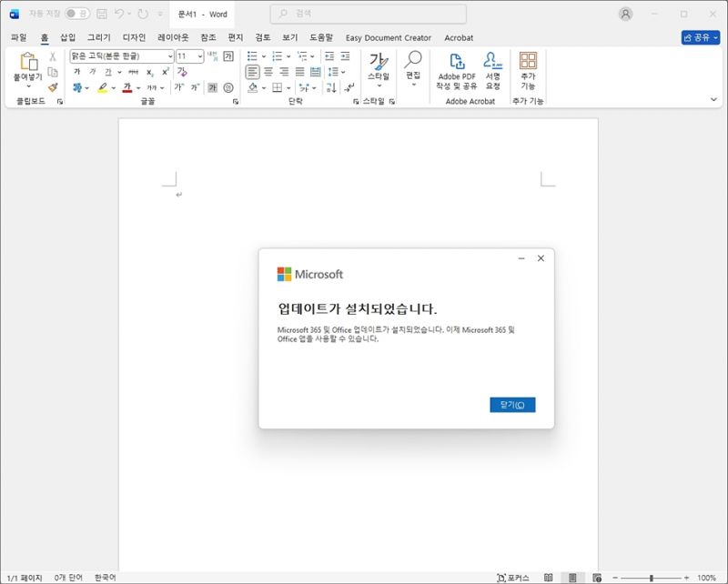Open the Add-ins (추가 기능) icon

[x=528, y=62]
